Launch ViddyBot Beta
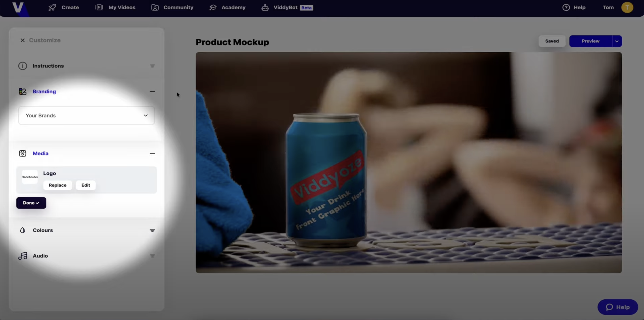The height and width of the screenshot is (320, 644). [x=287, y=8]
